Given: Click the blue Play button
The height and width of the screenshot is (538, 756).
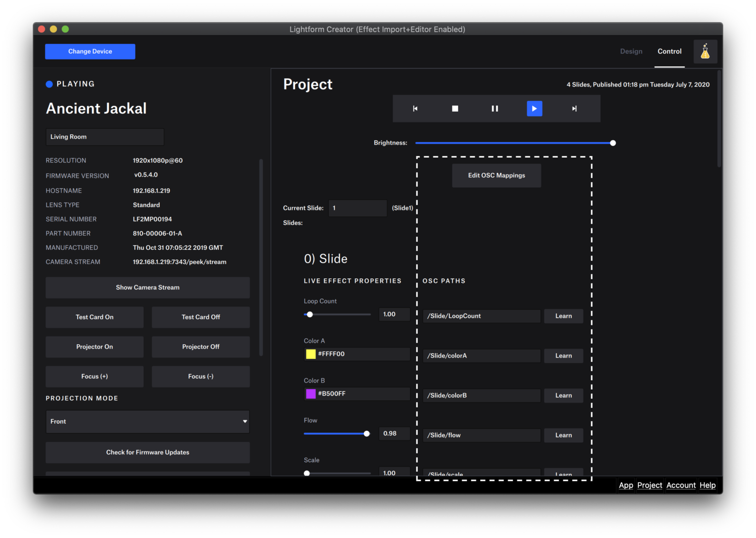Looking at the screenshot, I should [x=535, y=109].
